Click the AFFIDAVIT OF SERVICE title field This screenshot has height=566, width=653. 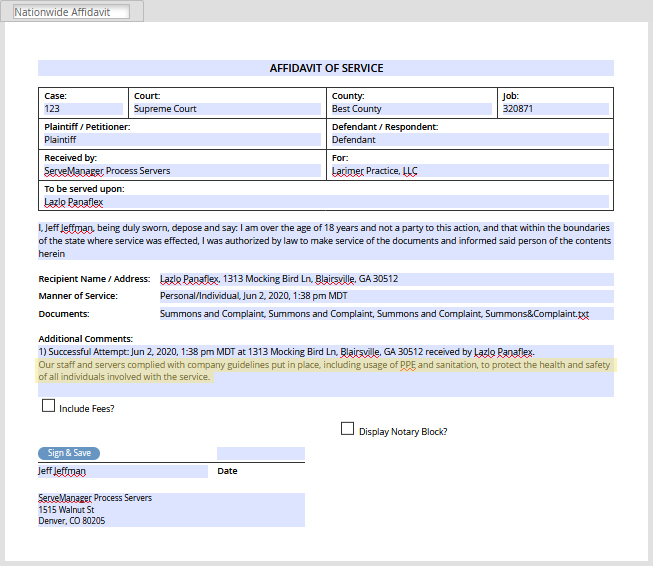(326, 68)
